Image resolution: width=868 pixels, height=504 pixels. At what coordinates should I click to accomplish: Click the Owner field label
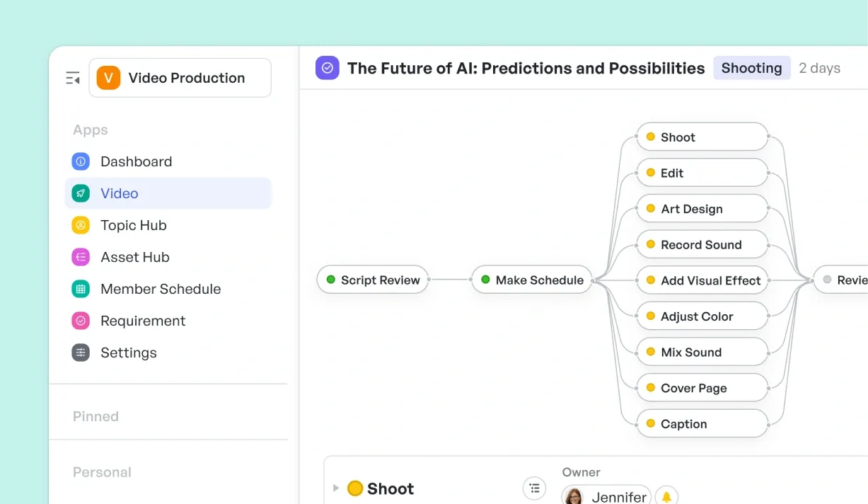tap(581, 472)
